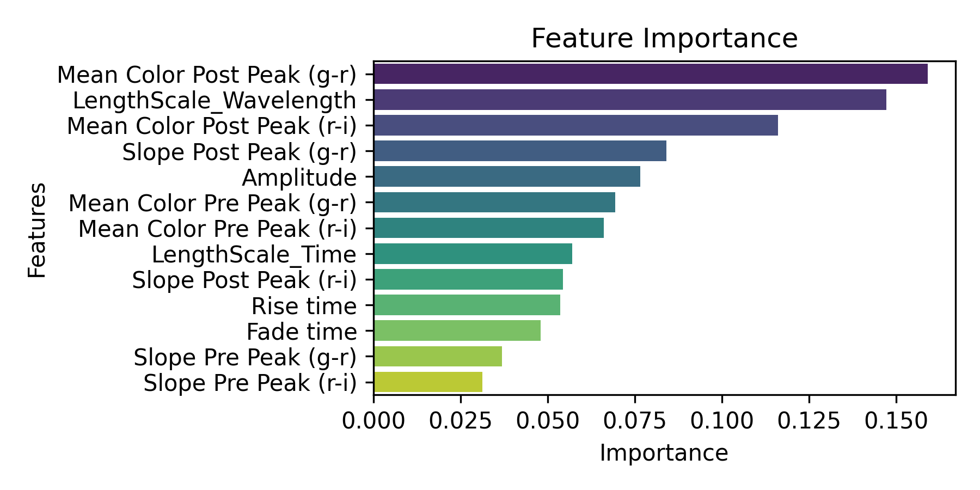
Task: Click the Mean Color Pre Peak (g-r) bar
Action: pyautogui.click(x=494, y=203)
